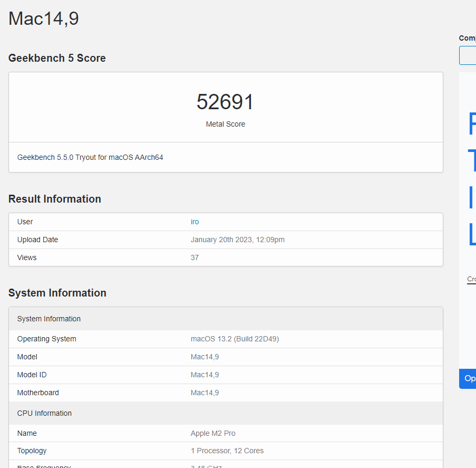Image resolution: width=476 pixels, height=468 pixels.
Task: Click the 'Motherboard' row label
Action: point(38,393)
